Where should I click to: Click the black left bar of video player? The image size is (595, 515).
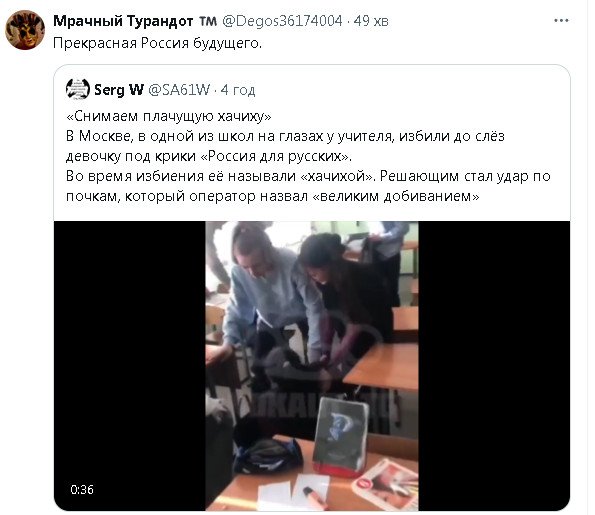(129, 366)
